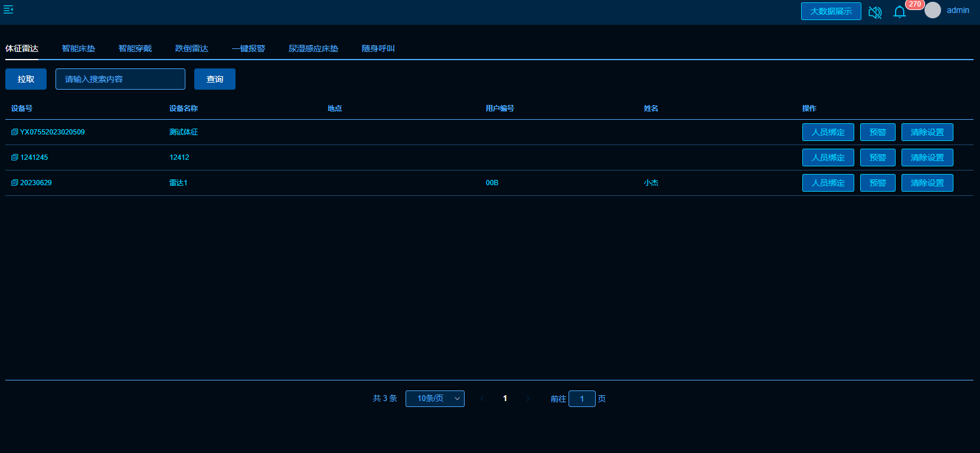
Task: Click device name 雷达1
Action: point(178,183)
